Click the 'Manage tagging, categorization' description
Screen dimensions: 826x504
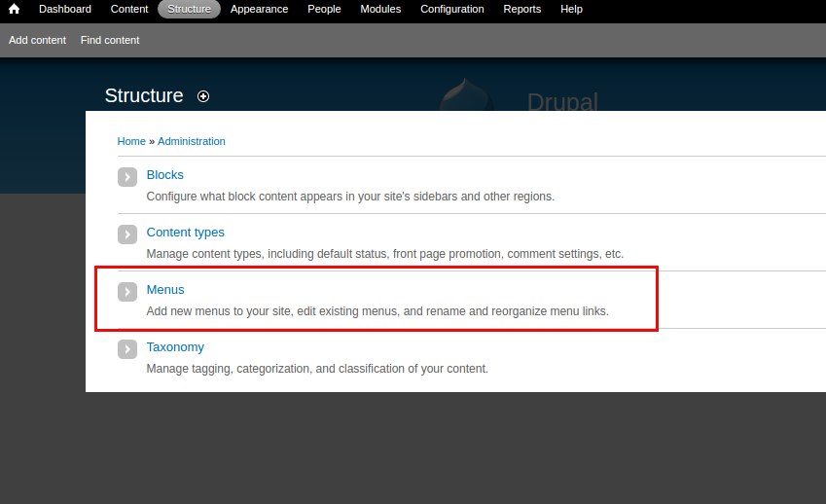[317, 369]
